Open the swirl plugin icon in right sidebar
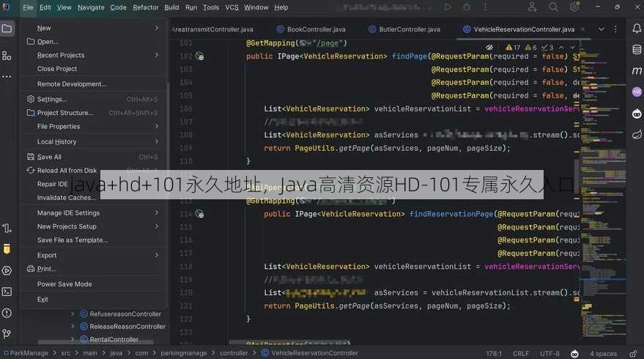This screenshot has width=644, height=359. point(637,135)
